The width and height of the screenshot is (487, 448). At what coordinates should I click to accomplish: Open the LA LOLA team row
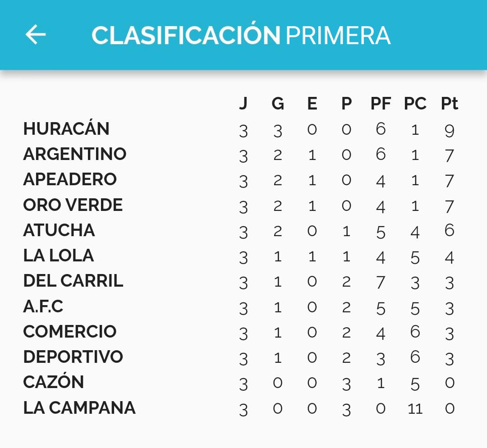point(58,255)
